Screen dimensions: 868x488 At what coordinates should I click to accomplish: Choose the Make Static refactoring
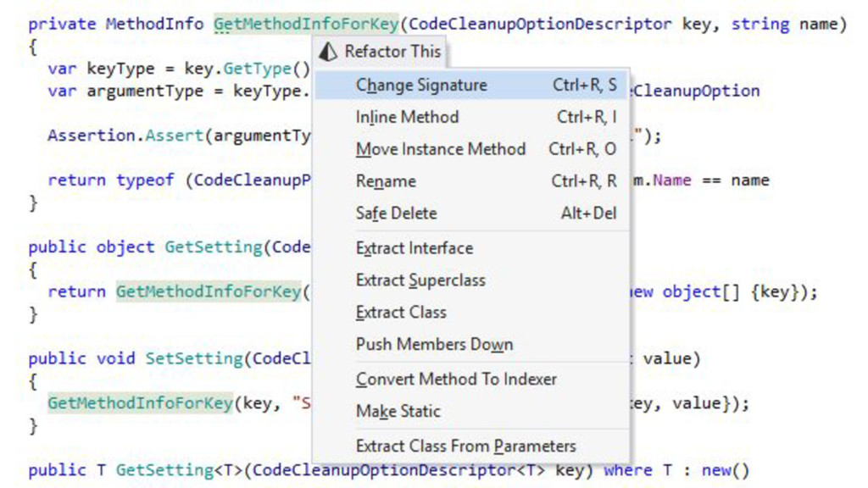pos(470,412)
